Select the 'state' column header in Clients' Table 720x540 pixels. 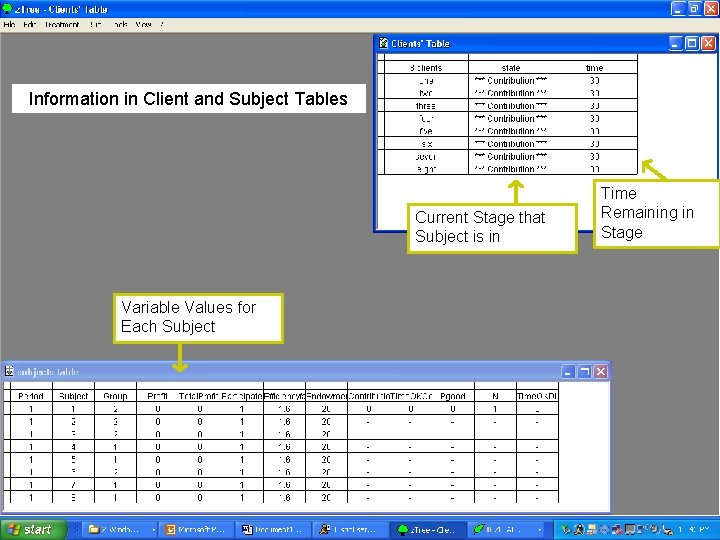point(511,68)
